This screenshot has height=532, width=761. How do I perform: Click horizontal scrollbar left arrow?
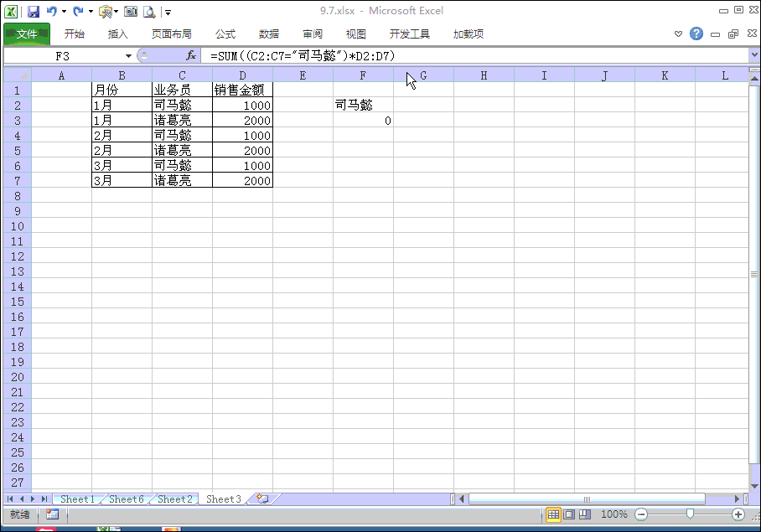(462, 499)
